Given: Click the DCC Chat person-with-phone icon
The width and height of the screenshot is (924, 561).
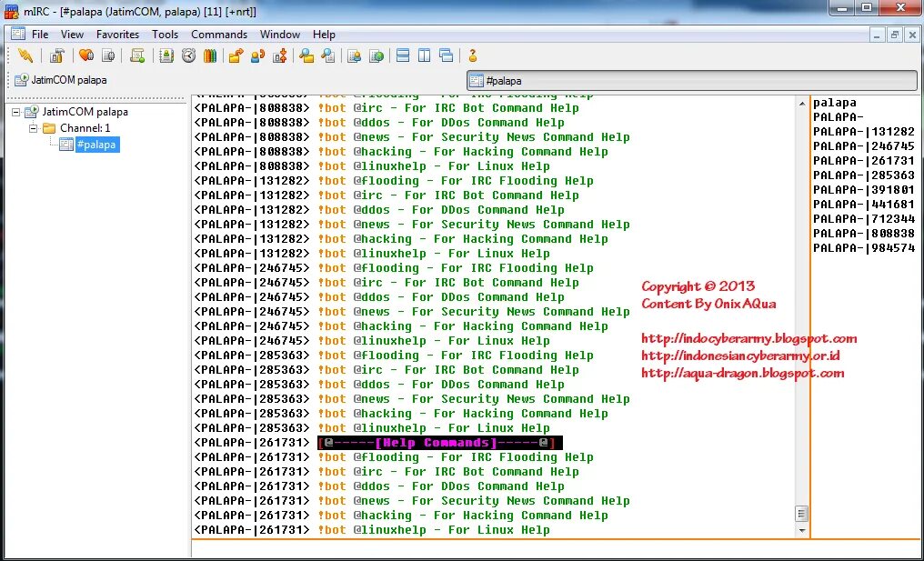Looking at the screenshot, I should [x=257, y=55].
